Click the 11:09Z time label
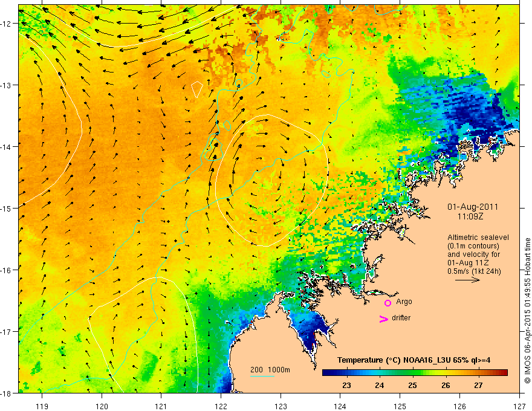This screenshot has width=532, height=411. pos(470,216)
